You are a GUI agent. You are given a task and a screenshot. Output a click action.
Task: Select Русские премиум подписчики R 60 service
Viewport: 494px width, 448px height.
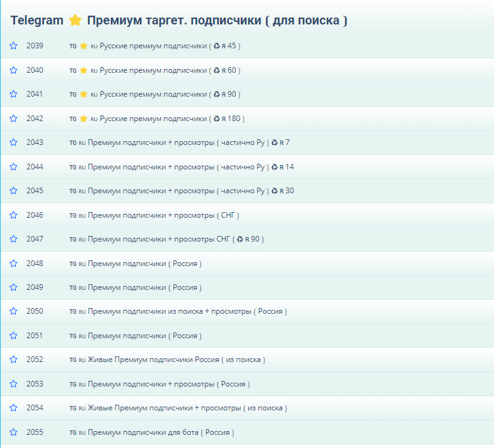tap(154, 70)
